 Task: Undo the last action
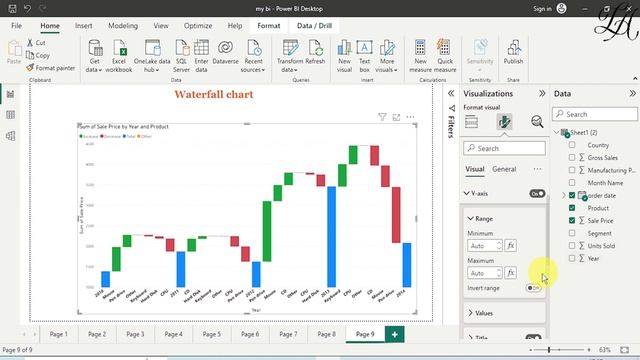(x=27, y=8)
